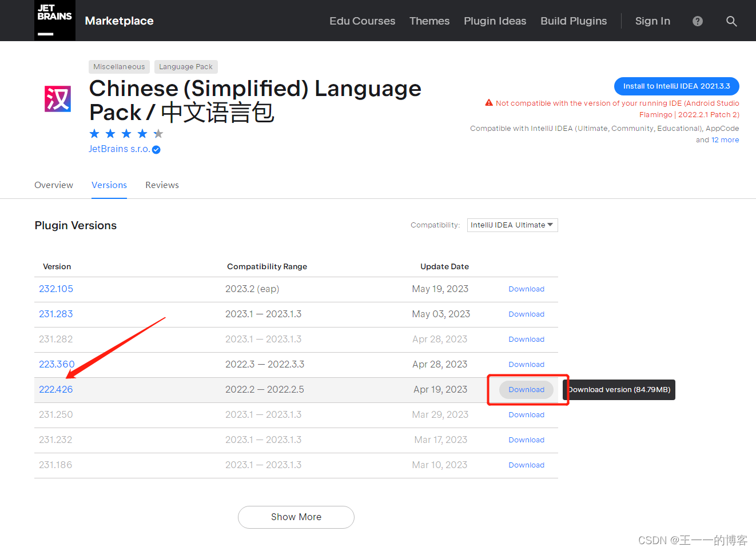756x551 pixels.
Task: Click the Compatibility Range column header
Action: tap(267, 267)
